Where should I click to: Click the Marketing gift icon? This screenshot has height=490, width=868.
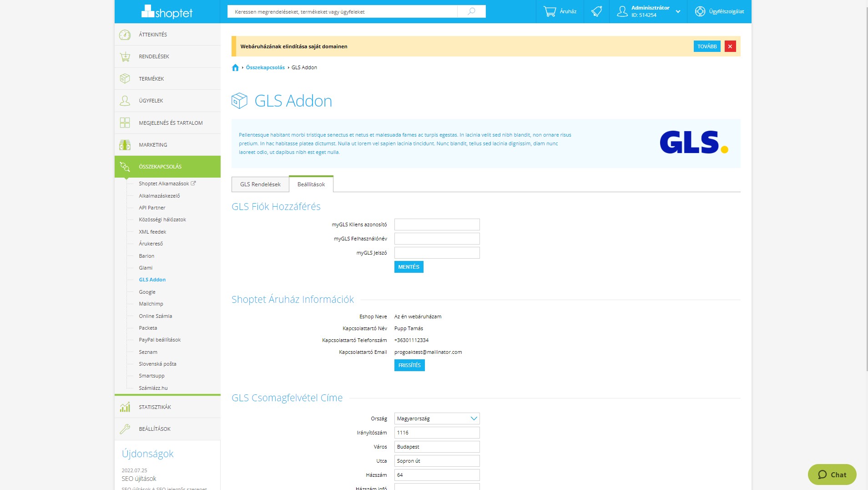tap(125, 145)
